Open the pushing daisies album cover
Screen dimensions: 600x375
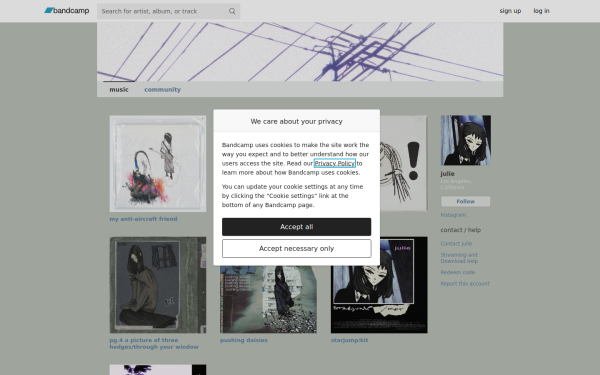pyautogui.click(x=268, y=299)
